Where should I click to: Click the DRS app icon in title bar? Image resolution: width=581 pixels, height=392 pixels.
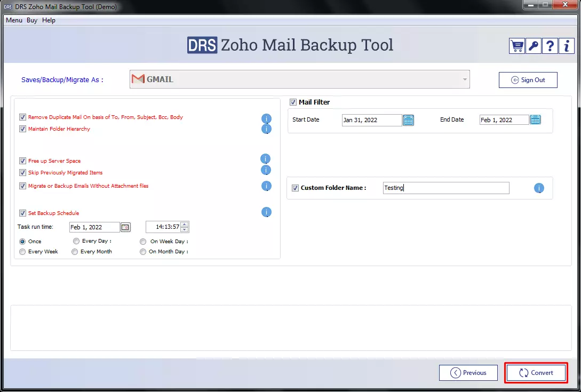8,7
